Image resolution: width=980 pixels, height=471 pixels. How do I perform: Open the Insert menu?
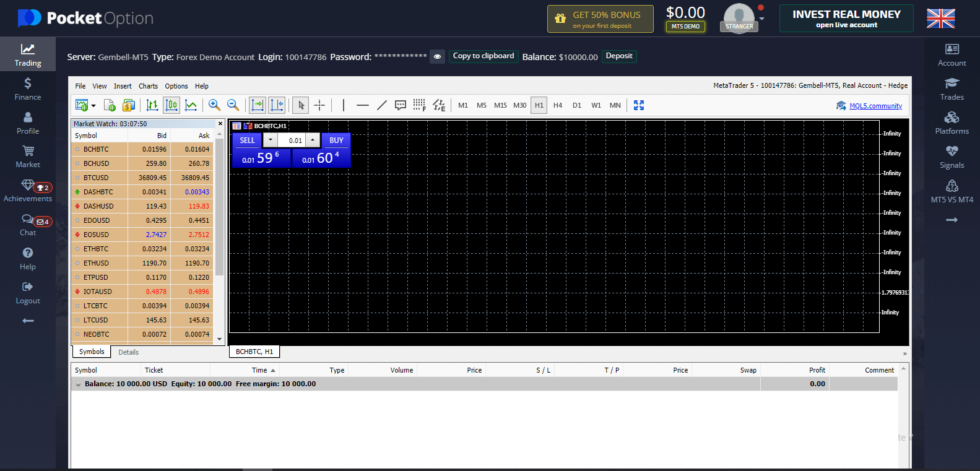[x=123, y=86]
